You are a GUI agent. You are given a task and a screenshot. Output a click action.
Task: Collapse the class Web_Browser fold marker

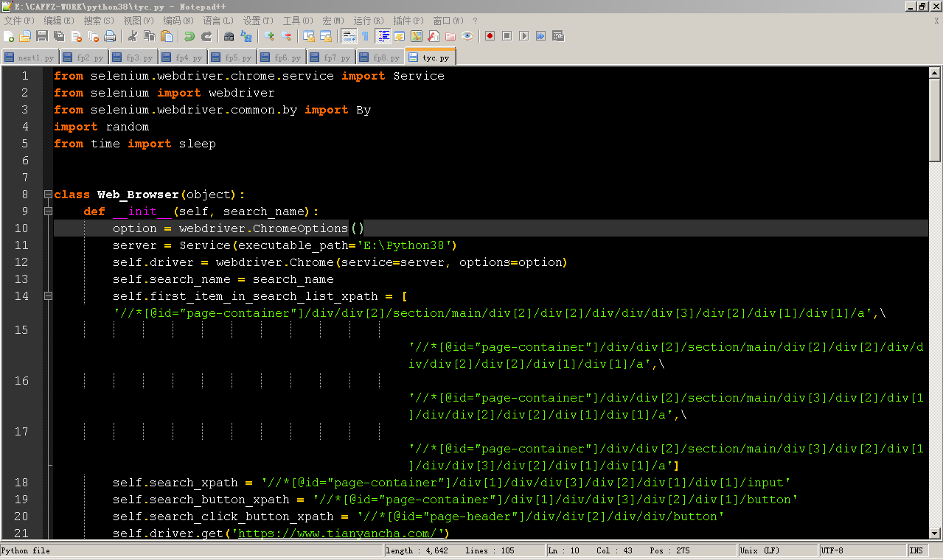click(48, 195)
